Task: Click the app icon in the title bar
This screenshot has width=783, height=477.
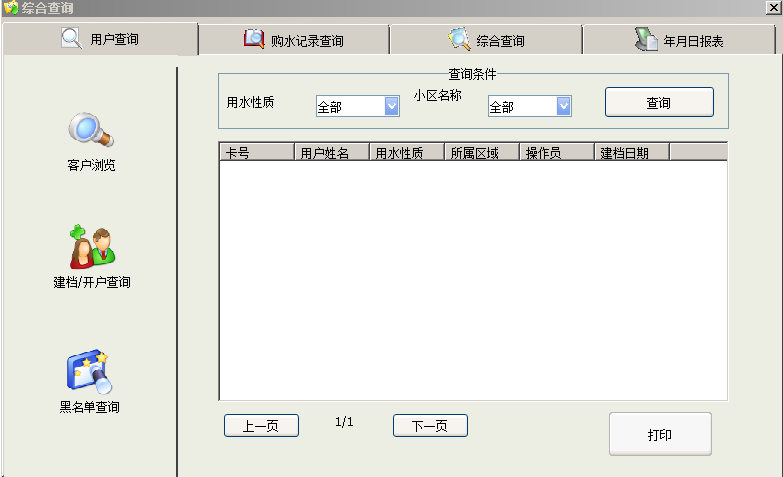Action: click(x=10, y=7)
